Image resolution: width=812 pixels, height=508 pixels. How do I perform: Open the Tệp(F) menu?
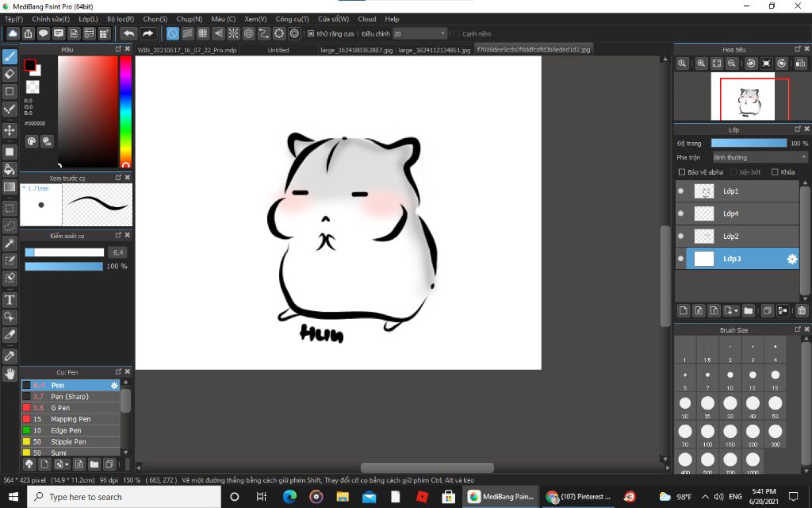14,19
